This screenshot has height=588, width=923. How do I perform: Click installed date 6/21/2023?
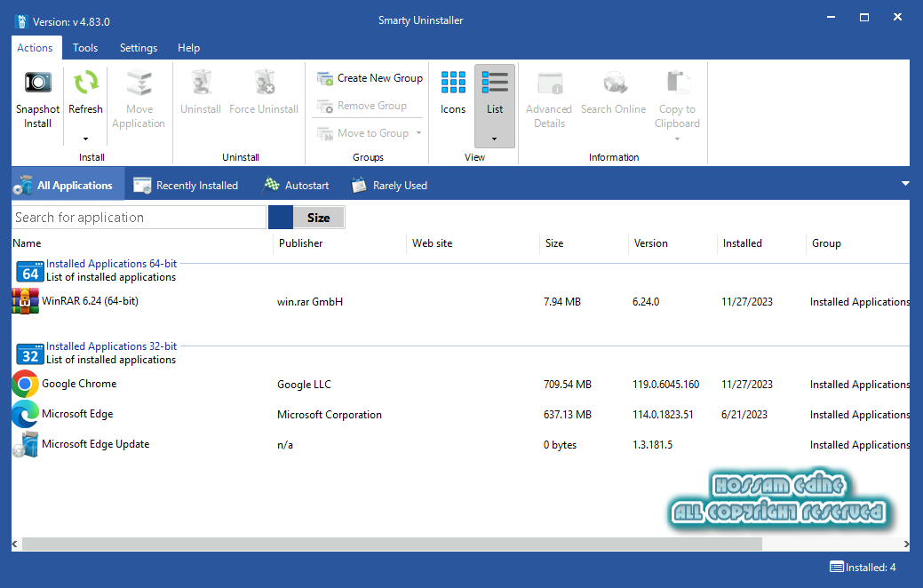click(x=744, y=415)
